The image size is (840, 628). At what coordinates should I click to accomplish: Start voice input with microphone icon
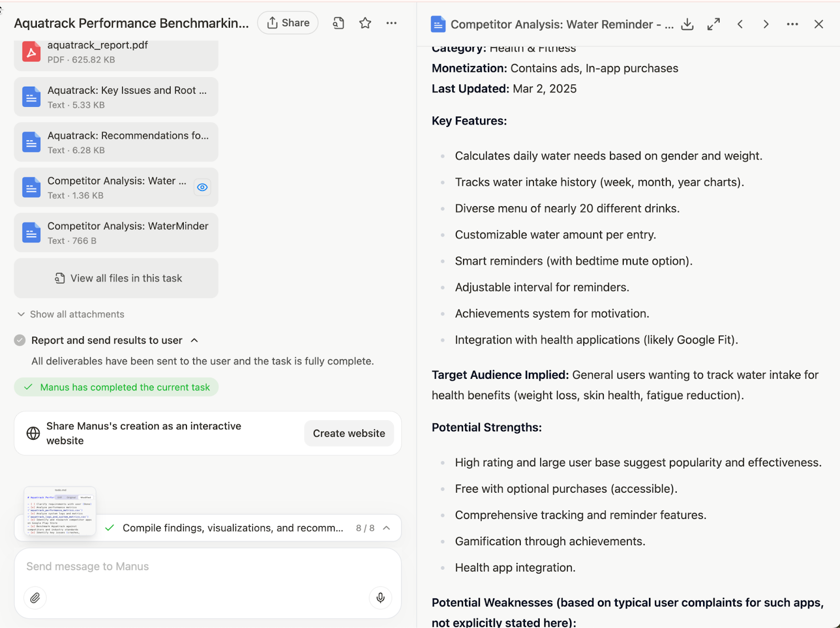pyautogui.click(x=381, y=598)
